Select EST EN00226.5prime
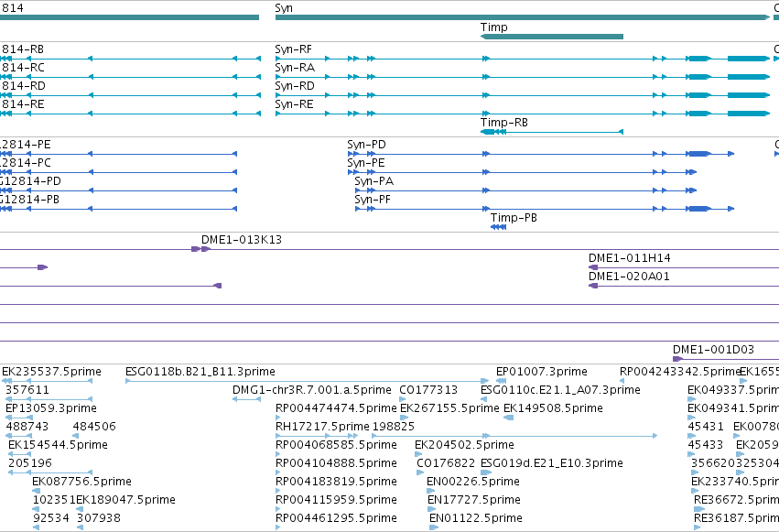This screenshot has height=532, width=779. point(473,482)
